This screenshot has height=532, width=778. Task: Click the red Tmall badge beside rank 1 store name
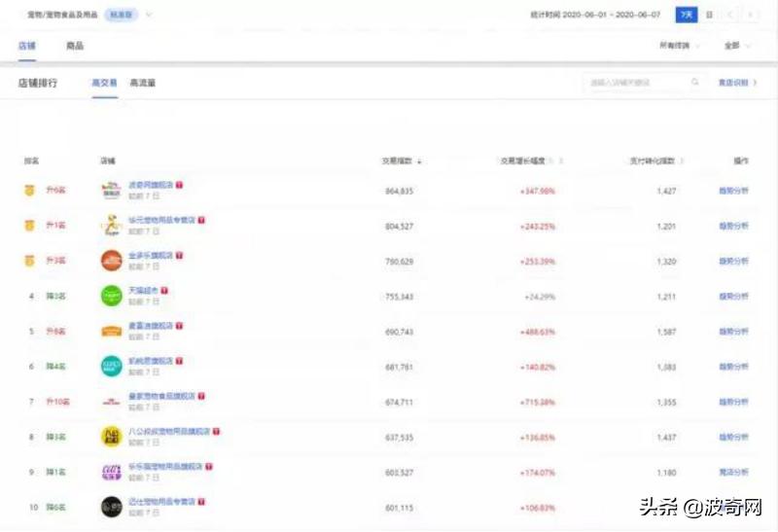click(179, 185)
